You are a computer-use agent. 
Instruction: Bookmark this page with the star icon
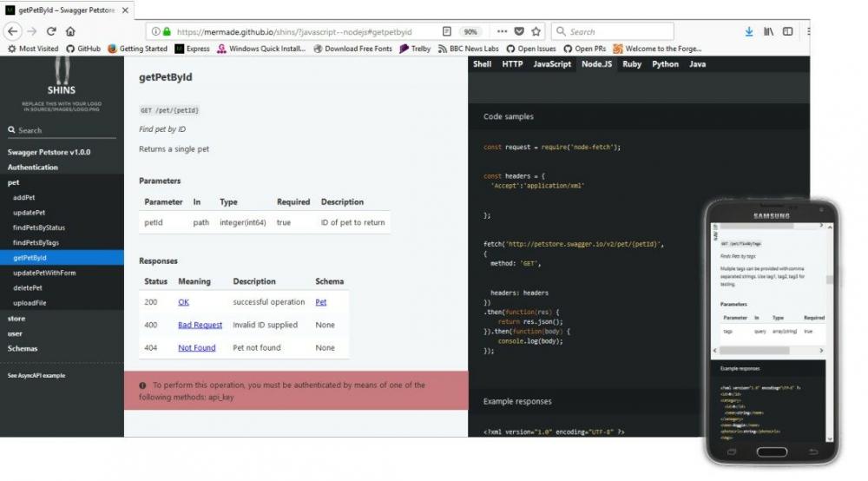click(x=536, y=31)
